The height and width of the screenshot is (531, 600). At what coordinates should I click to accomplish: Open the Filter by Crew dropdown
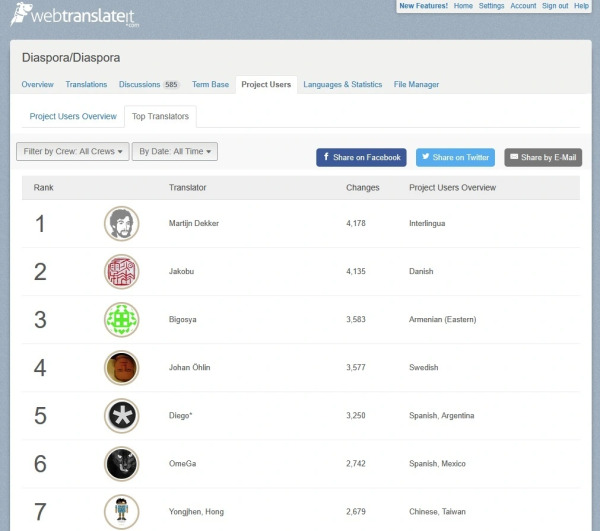point(72,152)
